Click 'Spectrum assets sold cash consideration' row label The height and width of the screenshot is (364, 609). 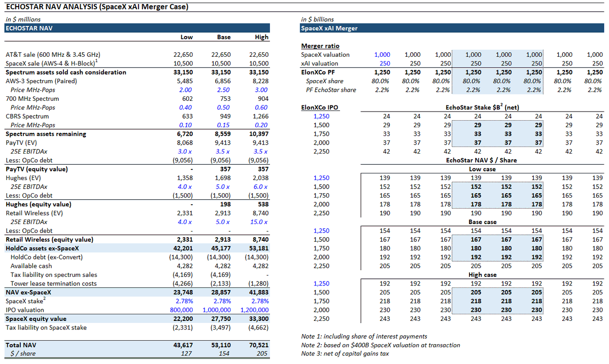coord(66,72)
